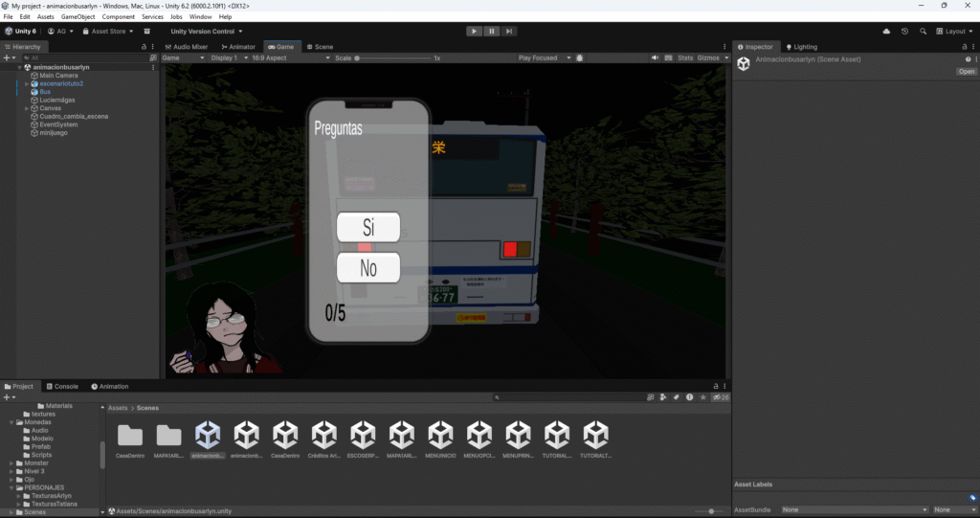980x518 pixels.
Task: Click the asset label tag icon
Action: click(972, 498)
